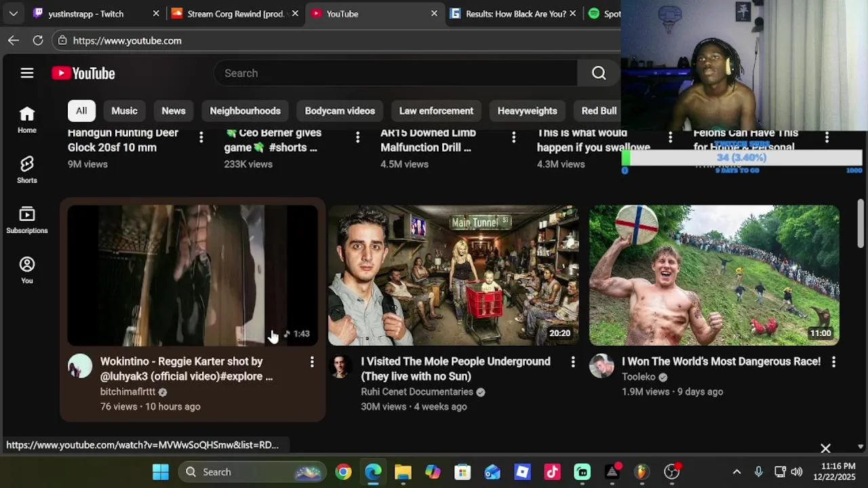Close the Results: How Black Are You tab
868x488 pixels.
(x=573, y=14)
